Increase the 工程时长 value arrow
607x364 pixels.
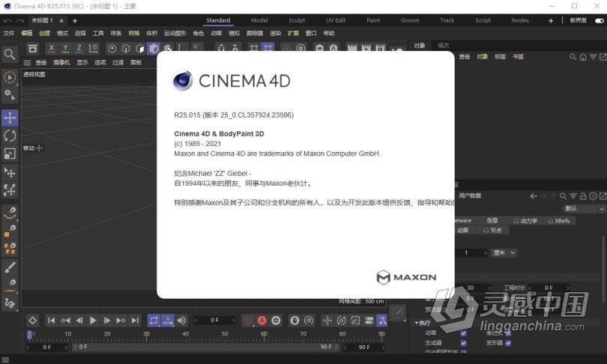point(567,288)
